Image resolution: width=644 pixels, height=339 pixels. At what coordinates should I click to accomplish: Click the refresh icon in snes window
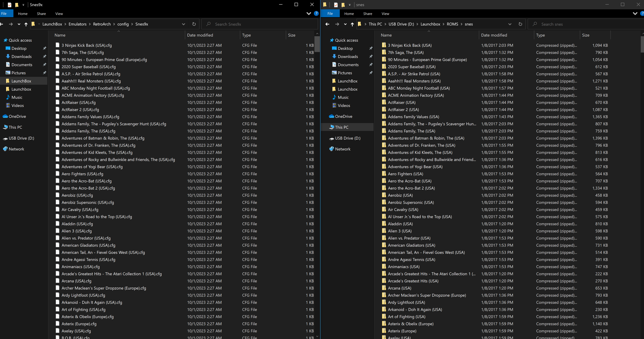520,24
